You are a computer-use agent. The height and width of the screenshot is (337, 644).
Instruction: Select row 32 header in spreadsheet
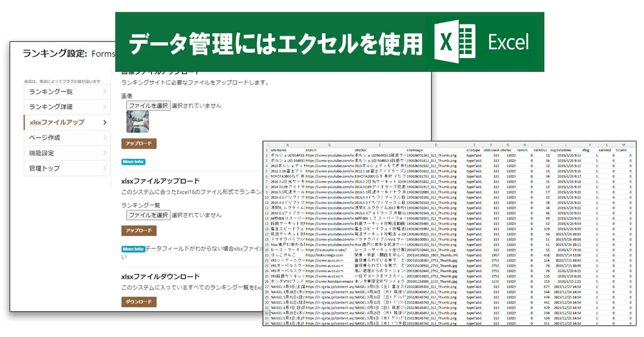tap(266, 312)
